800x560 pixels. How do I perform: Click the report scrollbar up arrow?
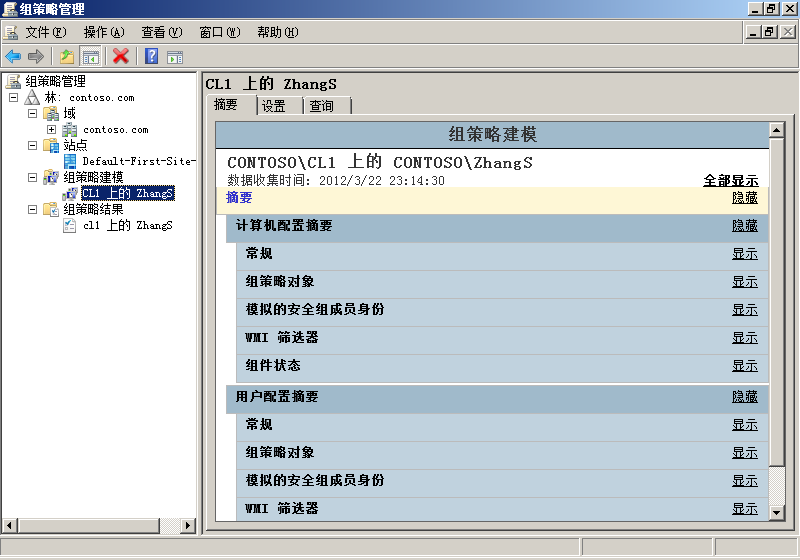pos(776,130)
